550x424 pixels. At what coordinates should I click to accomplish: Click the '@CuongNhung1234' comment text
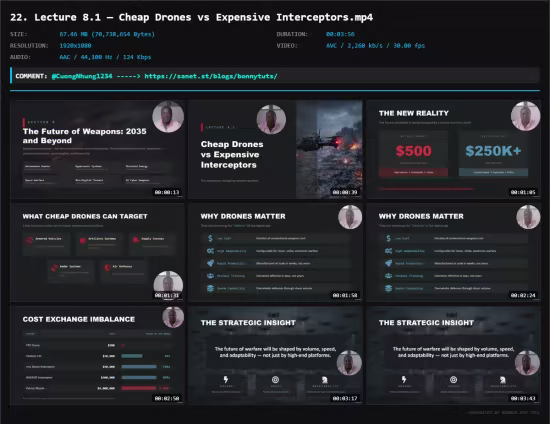click(x=82, y=76)
